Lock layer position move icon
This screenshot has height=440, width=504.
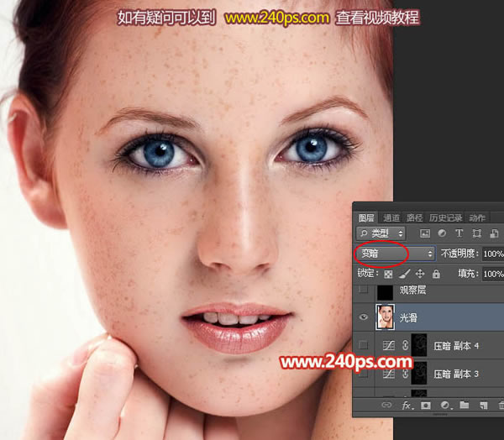click(x=419, y=274)
